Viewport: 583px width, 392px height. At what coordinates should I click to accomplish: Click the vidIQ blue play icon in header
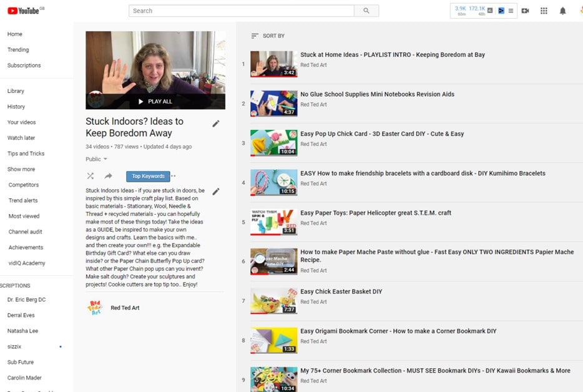[501, 11]
